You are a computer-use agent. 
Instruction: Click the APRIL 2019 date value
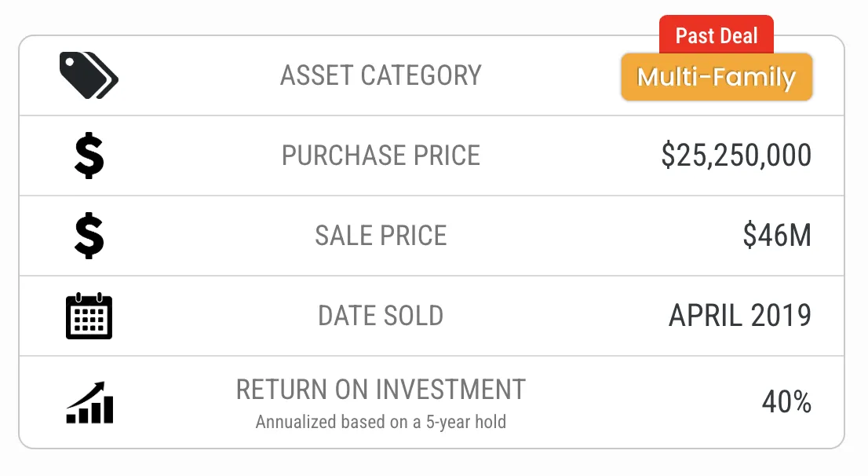click(739, 316)
